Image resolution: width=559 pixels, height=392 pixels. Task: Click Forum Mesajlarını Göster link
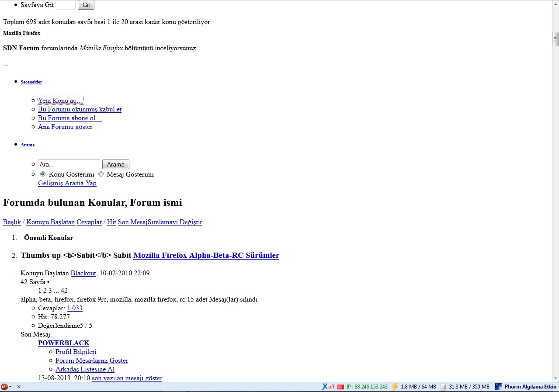[92, 361]
